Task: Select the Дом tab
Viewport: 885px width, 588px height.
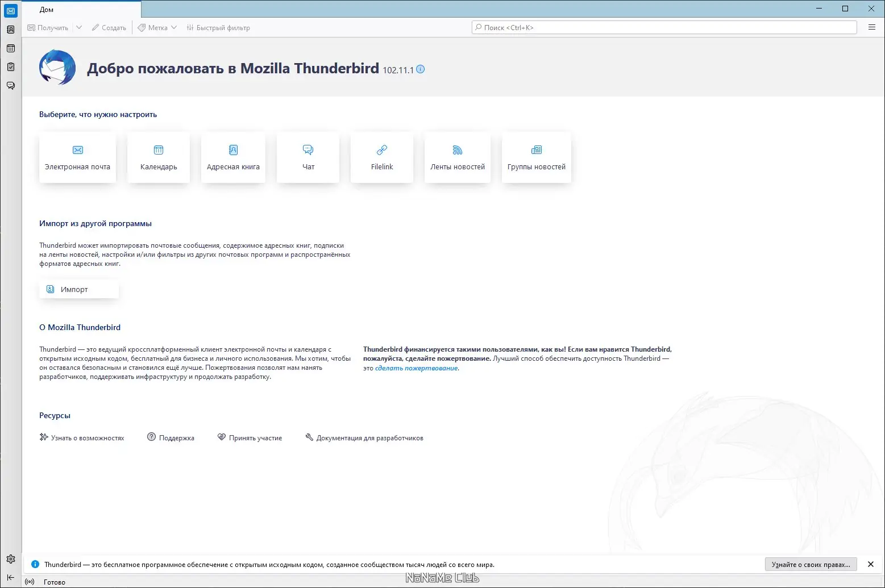Action: [x=81, y=10]
